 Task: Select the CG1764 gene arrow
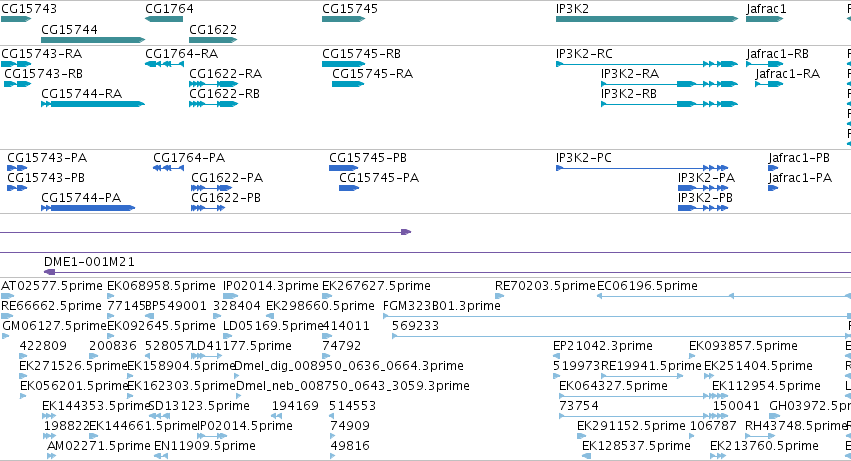point(164,19)
